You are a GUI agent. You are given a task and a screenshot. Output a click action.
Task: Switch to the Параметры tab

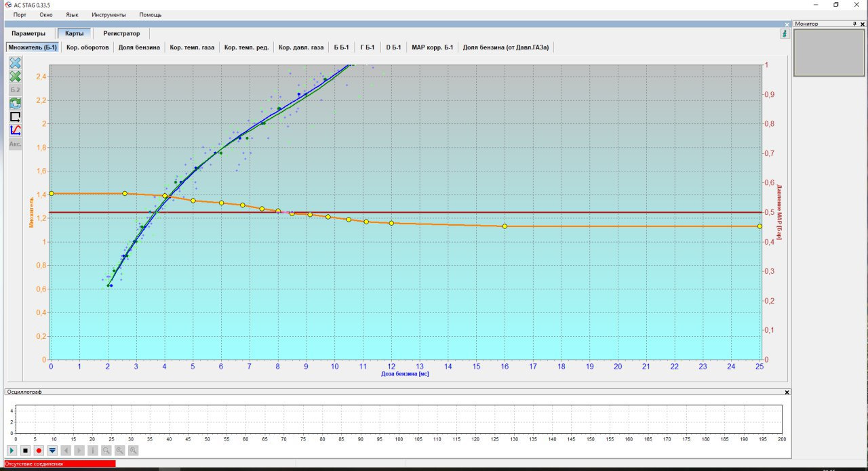[x=28, y=33]
